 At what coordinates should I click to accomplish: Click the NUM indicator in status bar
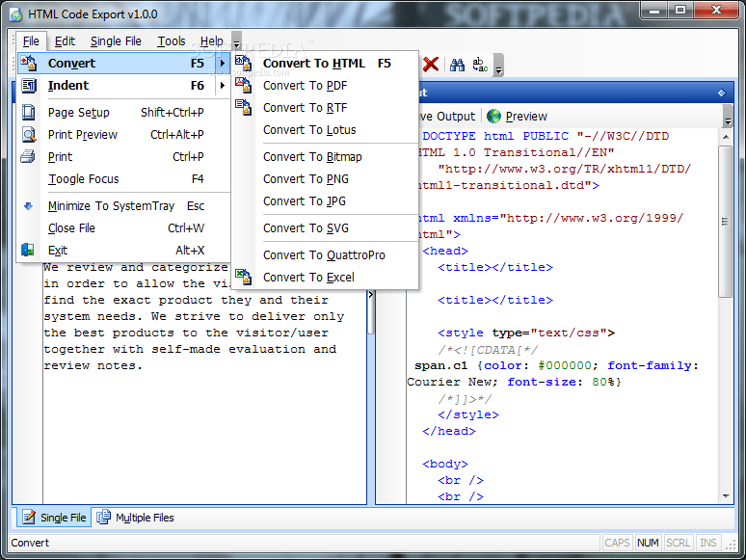(x=648, y=543)
